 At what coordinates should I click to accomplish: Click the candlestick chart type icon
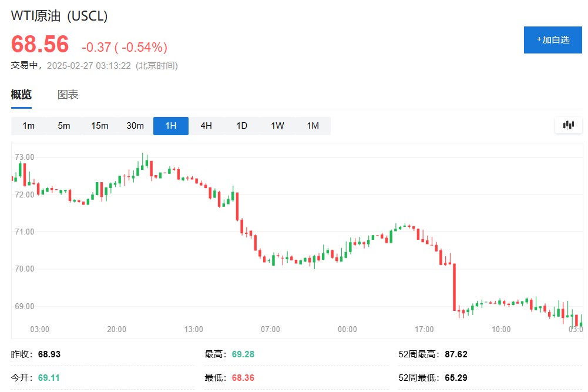tap(569, 125)
